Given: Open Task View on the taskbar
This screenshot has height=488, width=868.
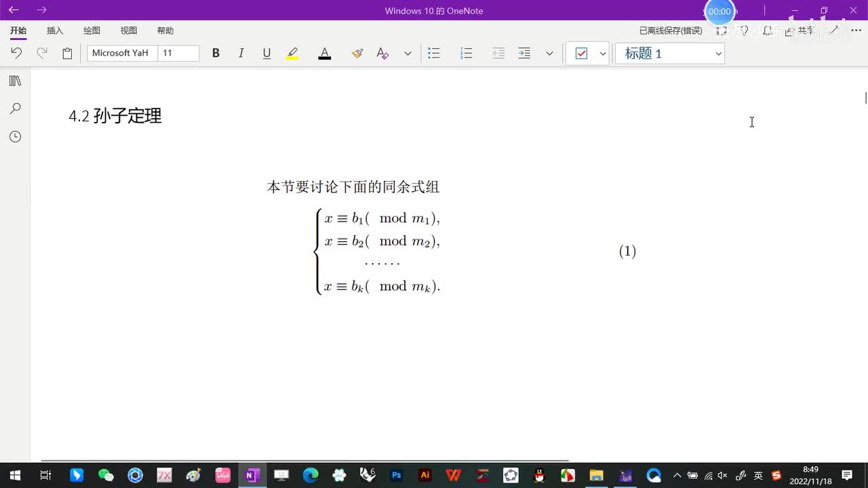Looking at the screenshot, I should (x=45, y=475).
